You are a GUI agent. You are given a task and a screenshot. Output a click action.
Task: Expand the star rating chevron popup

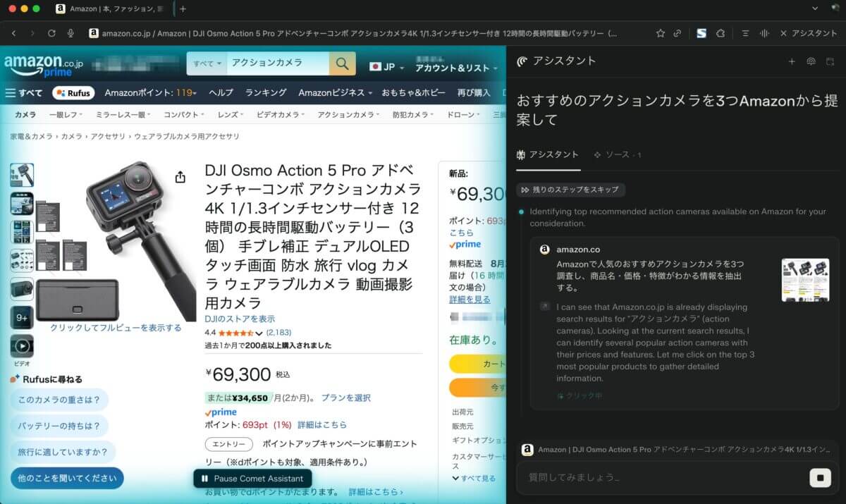(x=259, y=333)
